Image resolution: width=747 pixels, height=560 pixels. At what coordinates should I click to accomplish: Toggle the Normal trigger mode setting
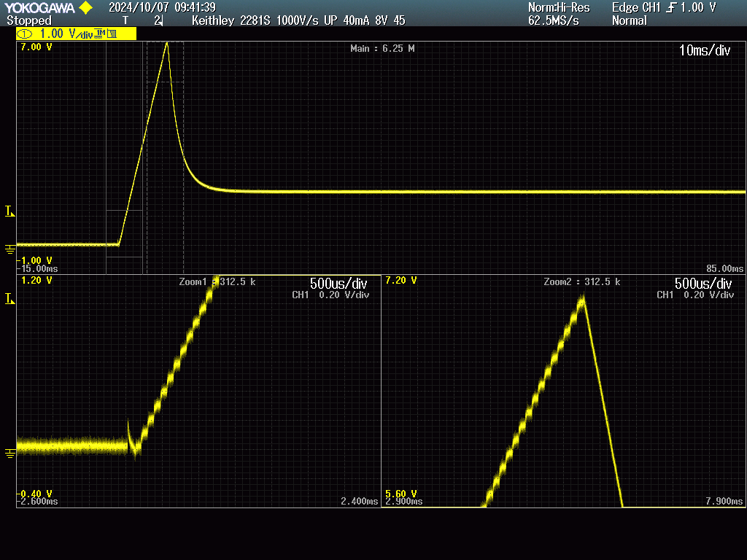pyautogui.click(x=629, y=20)
